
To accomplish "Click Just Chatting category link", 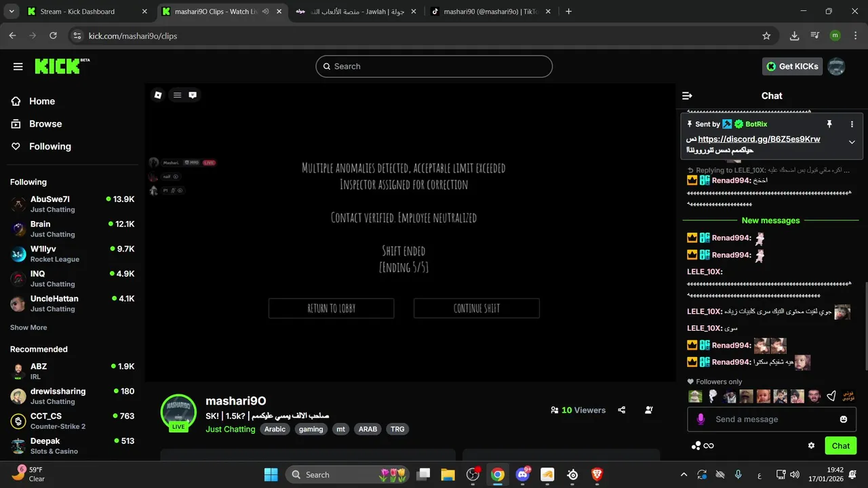I will click(231, 429).
